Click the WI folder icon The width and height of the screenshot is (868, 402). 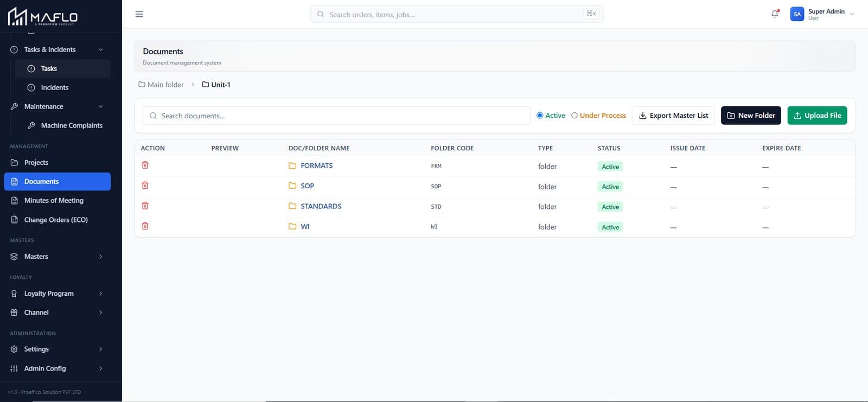click(292, 226)
